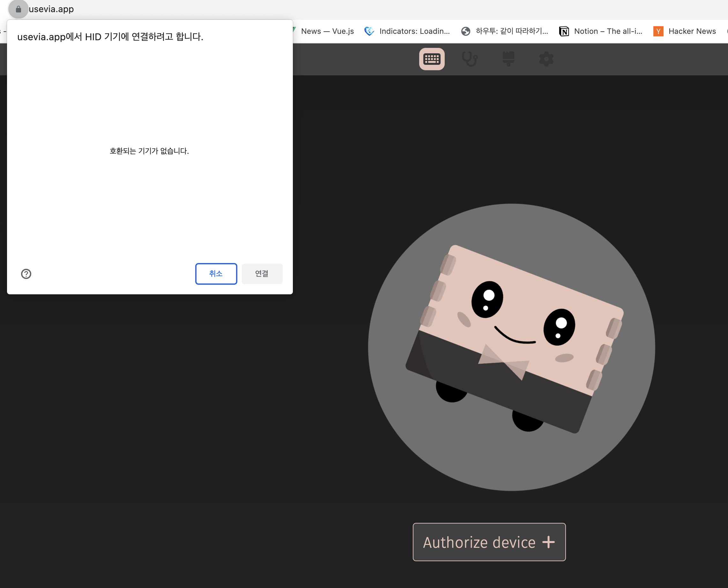
Task: Click the Notion bookmark favicon
Action: click(x=564, y=31)
